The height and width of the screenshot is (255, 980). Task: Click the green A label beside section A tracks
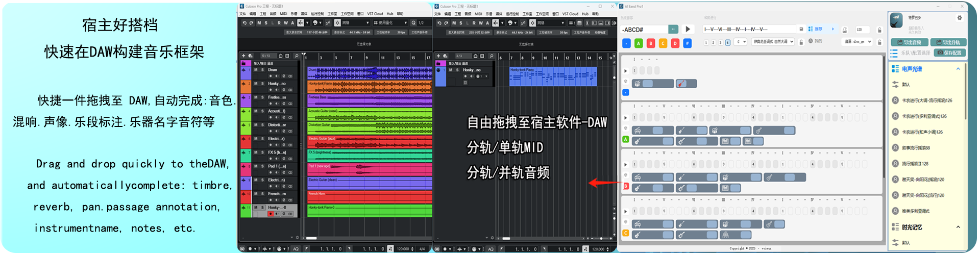click(x=626, y=139)
